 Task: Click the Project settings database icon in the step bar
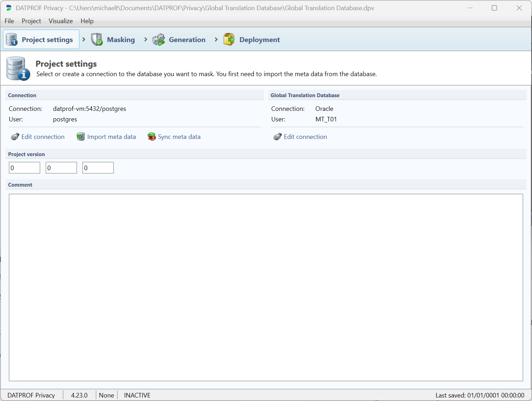coord(12,39)
